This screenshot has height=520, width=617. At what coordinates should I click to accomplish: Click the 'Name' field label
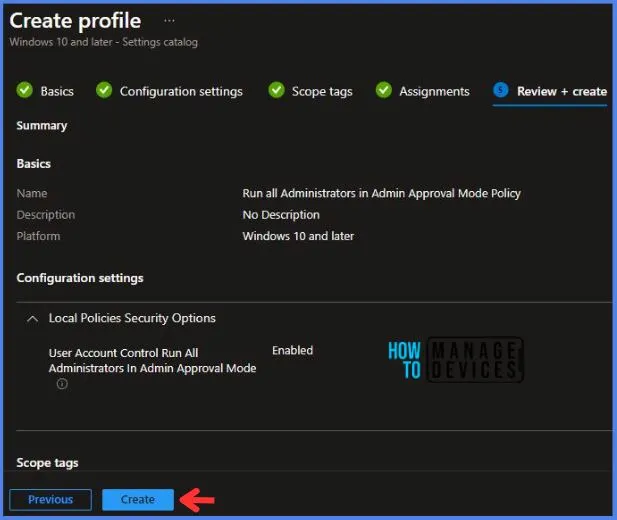(32, 193)
